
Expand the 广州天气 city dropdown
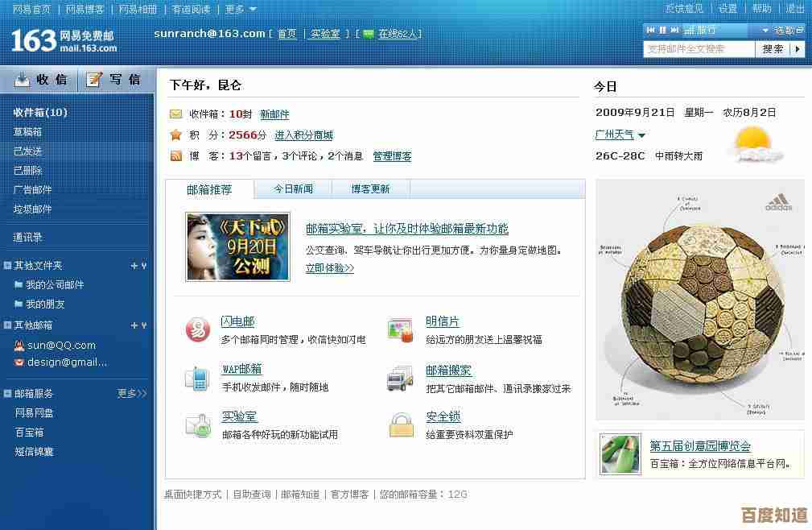coord(641,135)
